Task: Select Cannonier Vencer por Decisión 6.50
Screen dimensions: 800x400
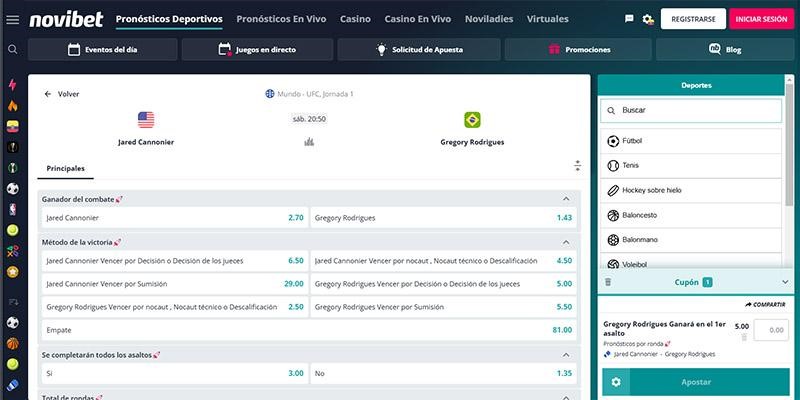Action: click(x=174, y=261)
